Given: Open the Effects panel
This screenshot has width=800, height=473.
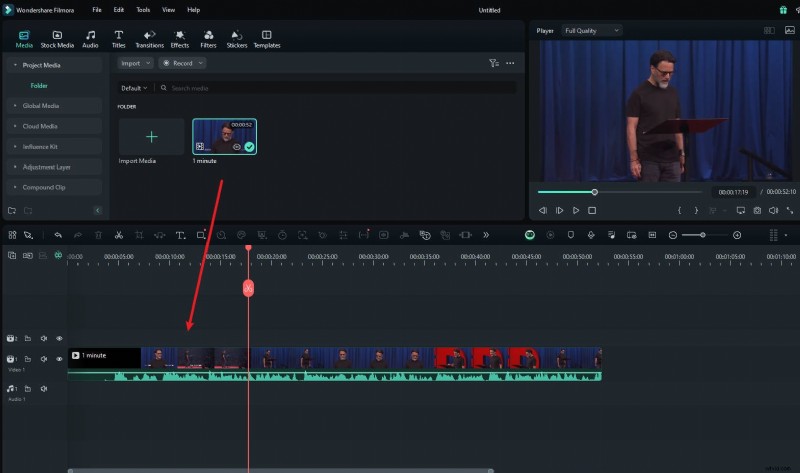Looking at the screenshot, I should (180, 39).
